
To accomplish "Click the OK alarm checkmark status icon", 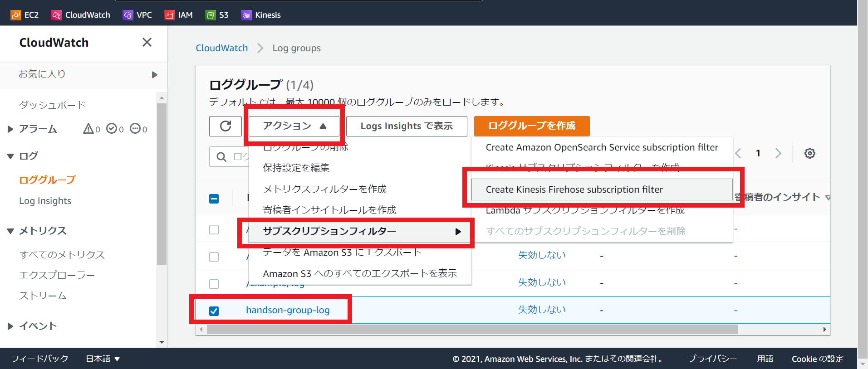I will [x=112, y=129].
